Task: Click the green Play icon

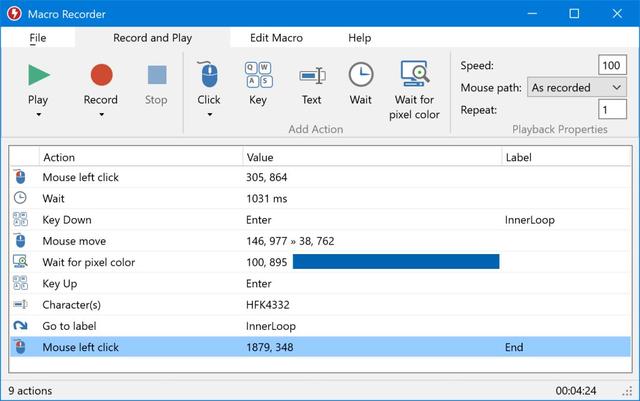Action: tap(39, 75)
